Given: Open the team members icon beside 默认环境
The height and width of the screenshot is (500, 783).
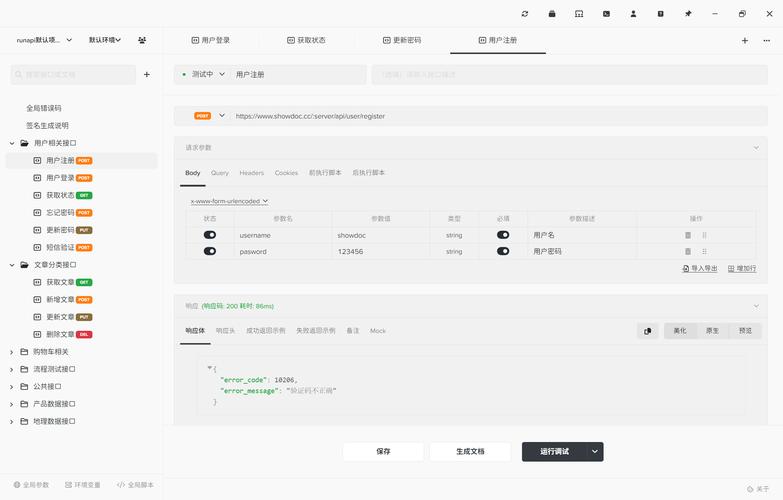Looking at the screenshot, I should pos(142,40).
